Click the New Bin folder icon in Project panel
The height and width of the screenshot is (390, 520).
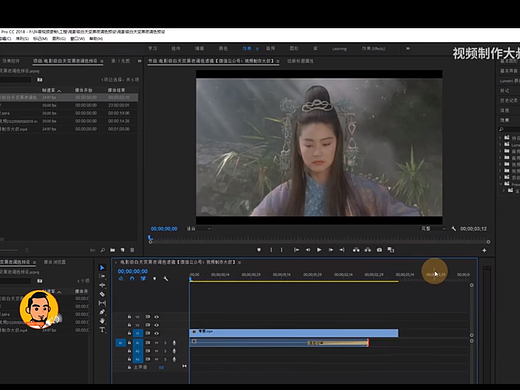pyautogui.click(x=113, y=250)
